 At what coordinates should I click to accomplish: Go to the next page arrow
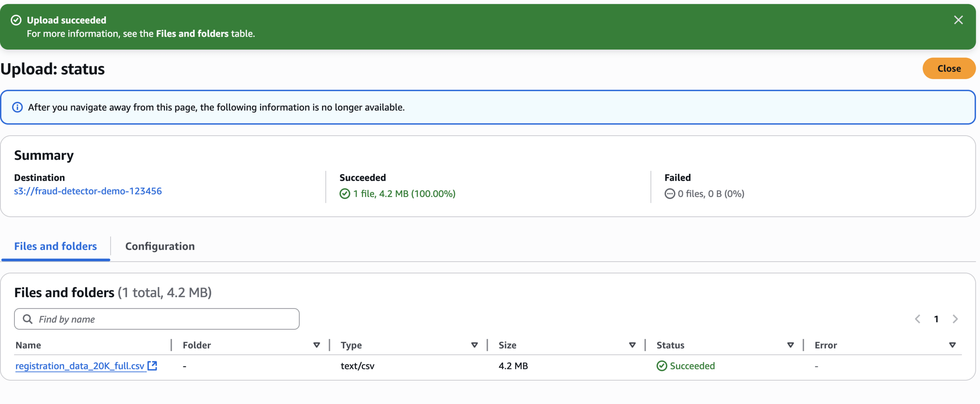[955, 319]
